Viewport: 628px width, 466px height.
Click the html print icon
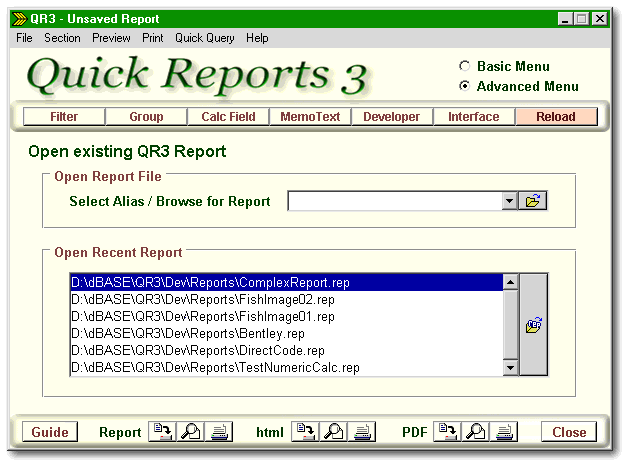click(x=362, y=432)
